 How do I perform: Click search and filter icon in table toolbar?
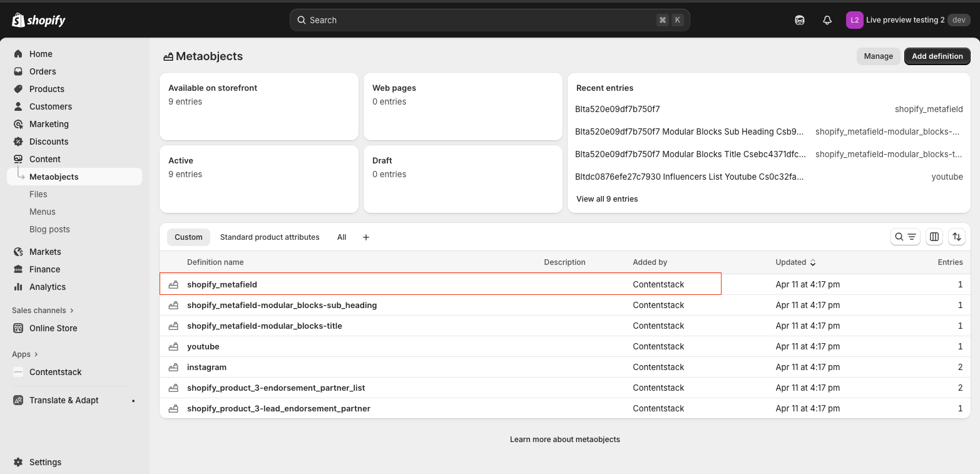pos(905,237)
